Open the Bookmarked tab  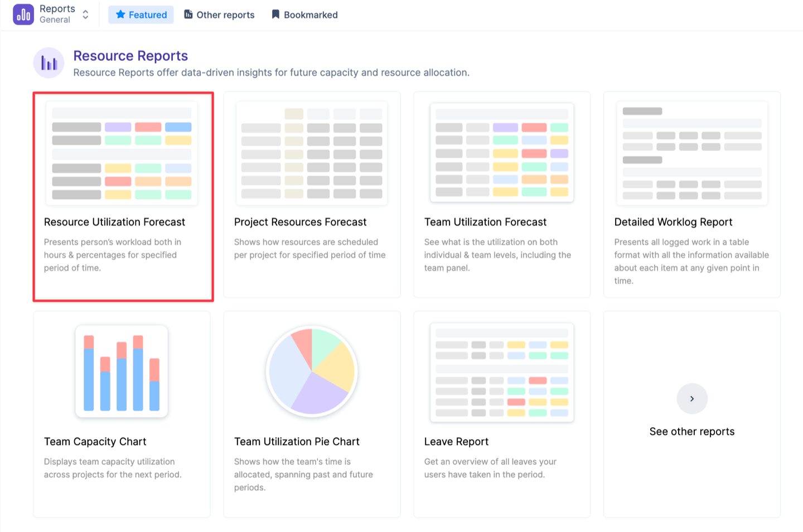point(304,14)
